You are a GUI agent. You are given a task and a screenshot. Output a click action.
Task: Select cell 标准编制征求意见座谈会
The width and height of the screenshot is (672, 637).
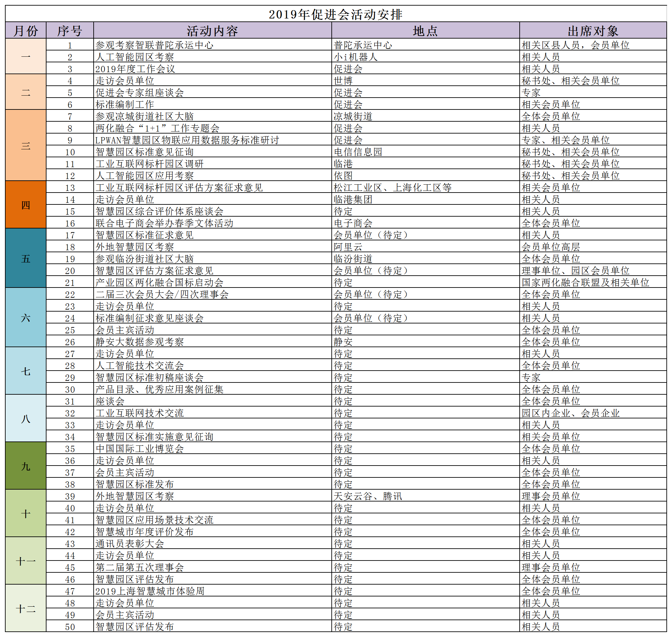click(x=213, y=318)
